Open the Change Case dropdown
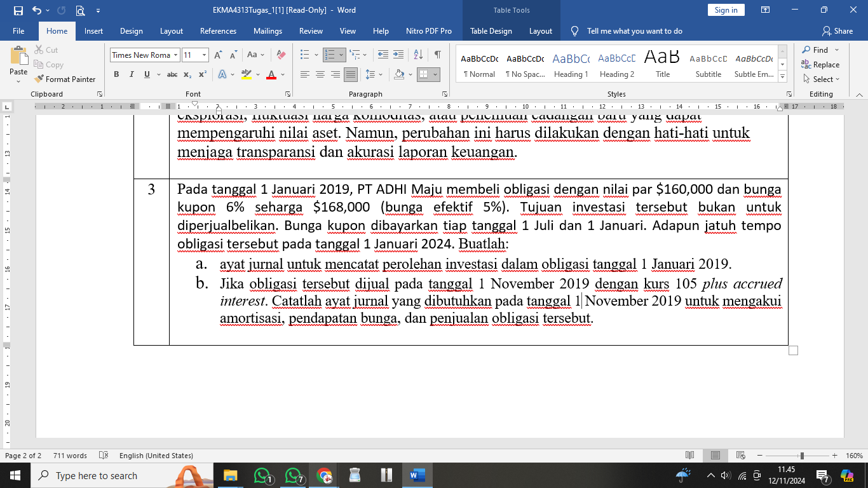The image size is (868, 488). coord(255,55)
